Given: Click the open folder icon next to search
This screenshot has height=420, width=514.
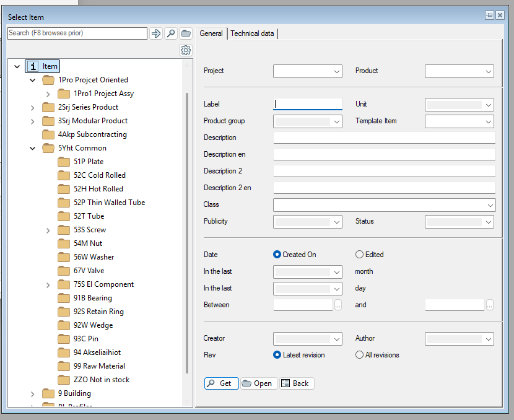Looking at the screenshot, I should 185,33.
